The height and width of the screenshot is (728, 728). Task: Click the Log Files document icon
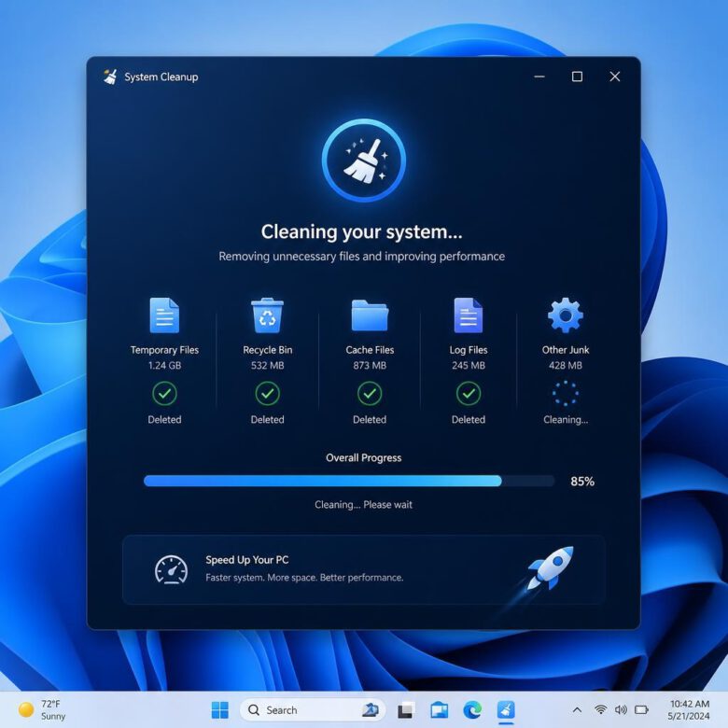pyautogui.click(x=468, y=315)
